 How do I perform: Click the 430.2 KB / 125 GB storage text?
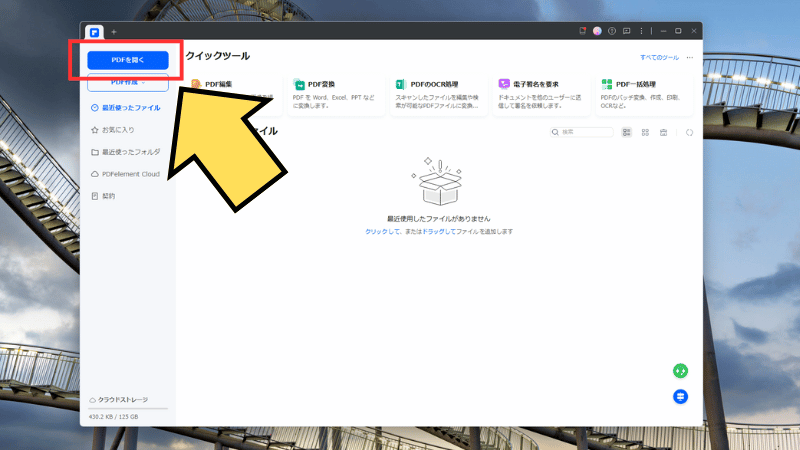point(113,417)
